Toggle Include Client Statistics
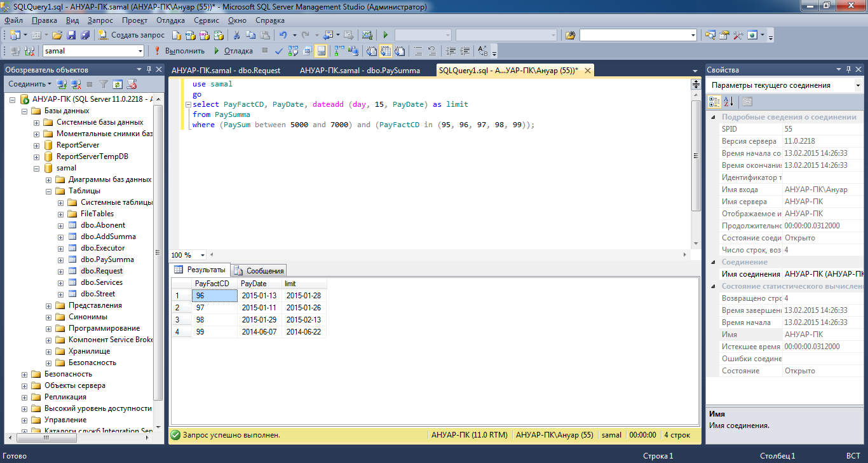This screenshot has width=868, height=463. (353, 51)
